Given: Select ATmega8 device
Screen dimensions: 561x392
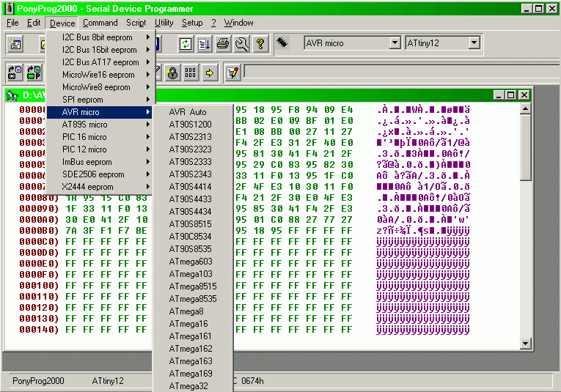Looking at the screenshot, I should pos(193,311).
